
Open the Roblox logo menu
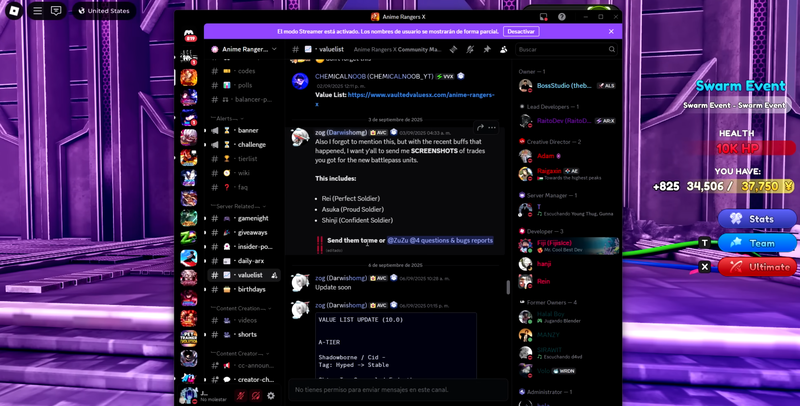point(14,11)
